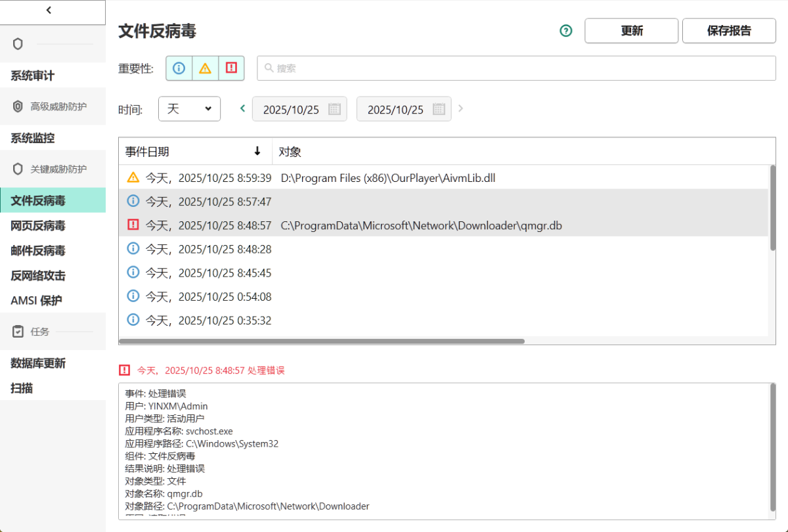The width and height of the screenshot is (788, 532).
Task: Click the 更新 button
Action: pos(631,31)
